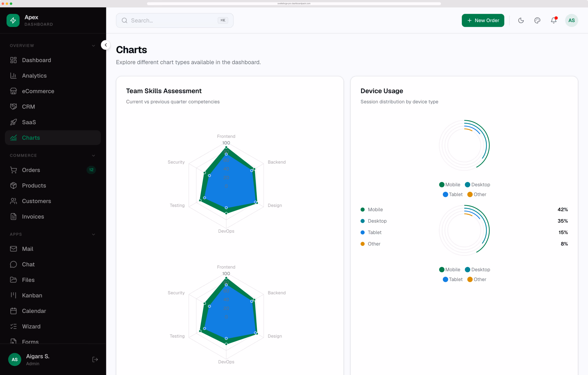The height and width of the screenshot is (375, 588).
Task: Click the Invoices document icon
Action: click(13, 216)
